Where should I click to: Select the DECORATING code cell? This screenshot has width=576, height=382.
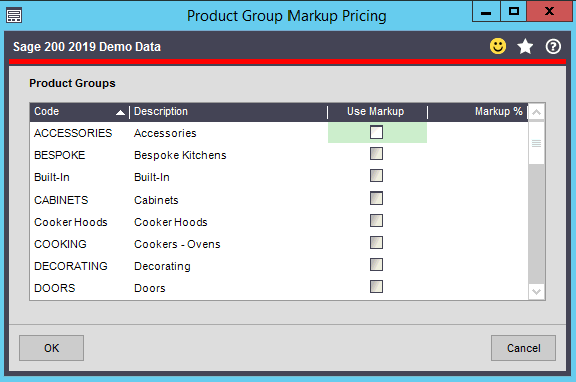click(80, 266)
